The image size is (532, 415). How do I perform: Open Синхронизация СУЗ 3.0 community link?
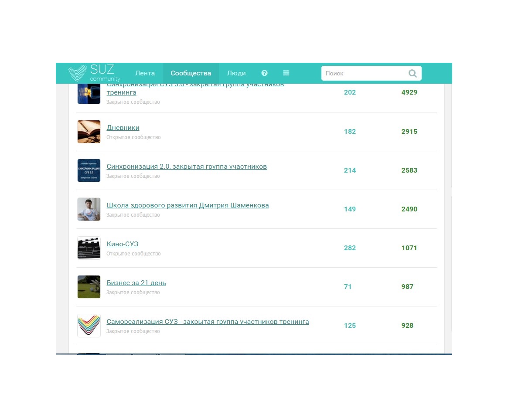click(x=195, y=88)
